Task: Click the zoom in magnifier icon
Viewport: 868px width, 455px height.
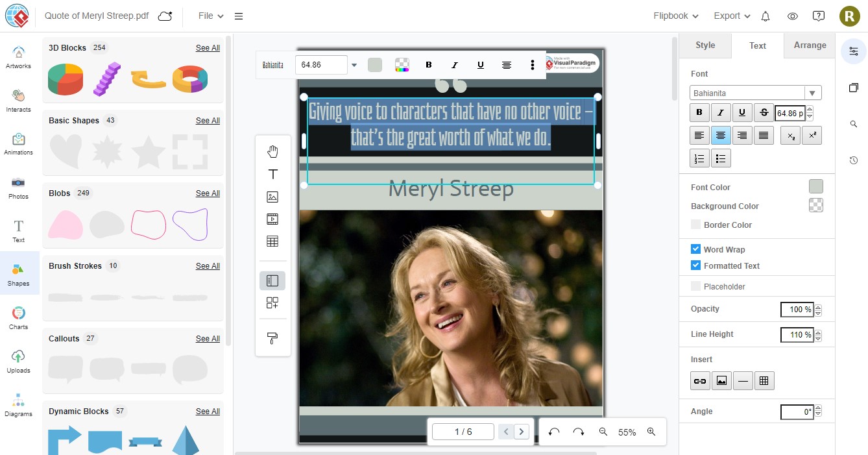Action: [651, 432]
